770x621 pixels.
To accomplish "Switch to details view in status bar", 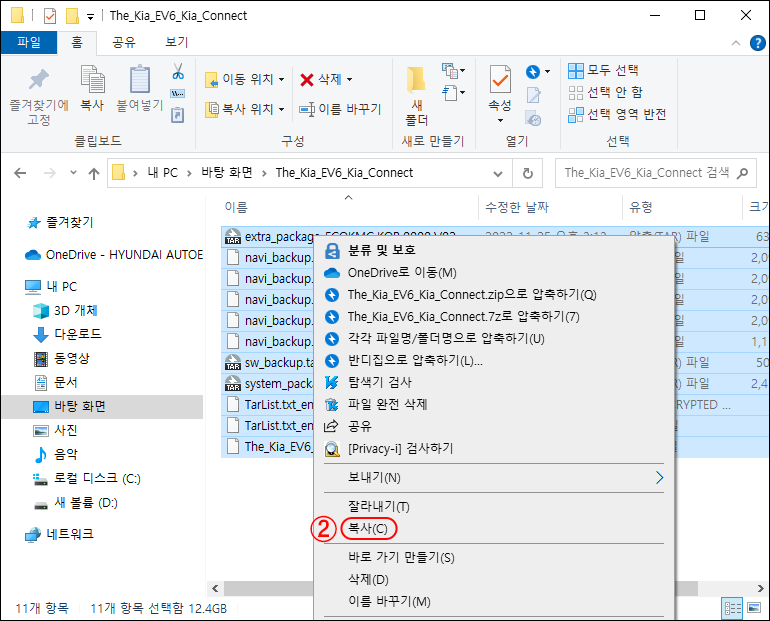I will pyautogui.click(x=731, y=608).
